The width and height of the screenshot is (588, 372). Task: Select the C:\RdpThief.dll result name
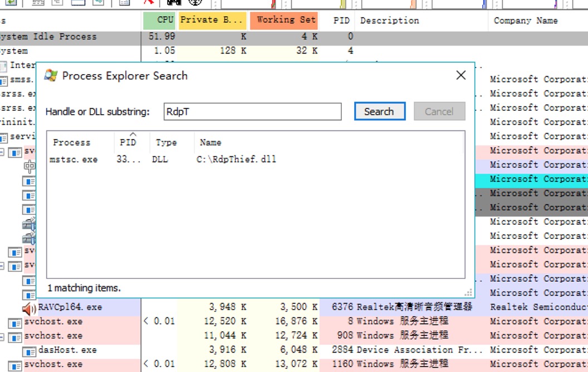(236, 159)
